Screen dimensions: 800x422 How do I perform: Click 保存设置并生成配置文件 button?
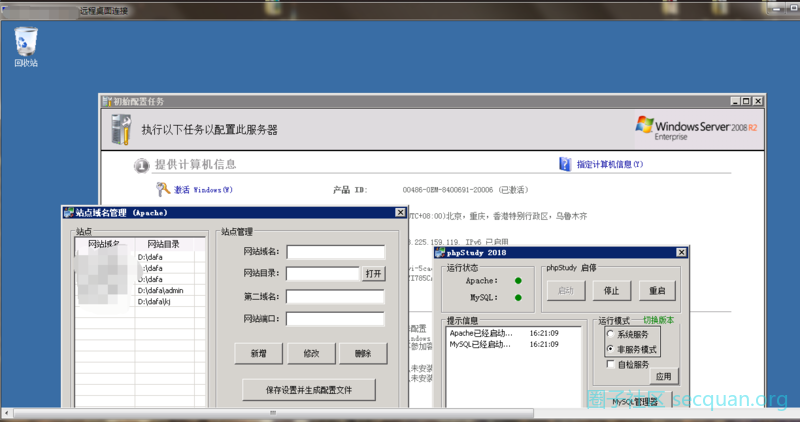(x=309, y=390)
